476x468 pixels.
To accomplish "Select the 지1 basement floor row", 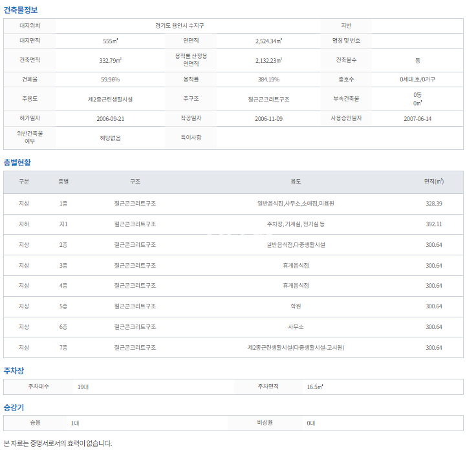I will tap(63, 224).
